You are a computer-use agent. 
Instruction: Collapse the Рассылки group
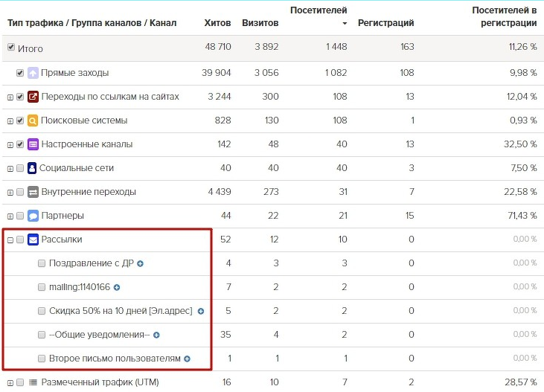(x=10, y=240)
